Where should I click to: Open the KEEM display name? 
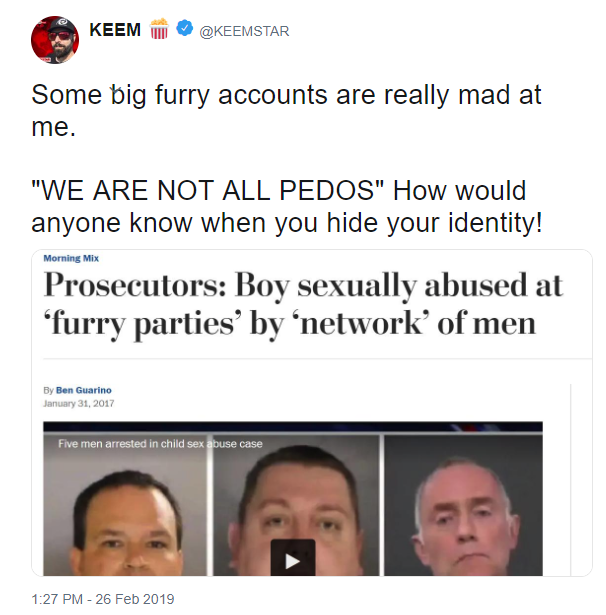click(x=115, y=30)
